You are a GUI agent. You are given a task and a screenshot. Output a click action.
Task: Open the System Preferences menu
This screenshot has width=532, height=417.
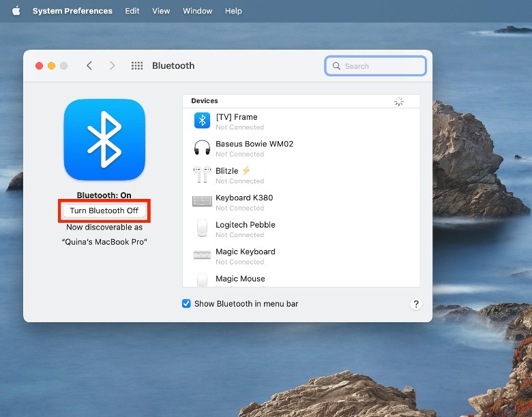click(72, 11)
